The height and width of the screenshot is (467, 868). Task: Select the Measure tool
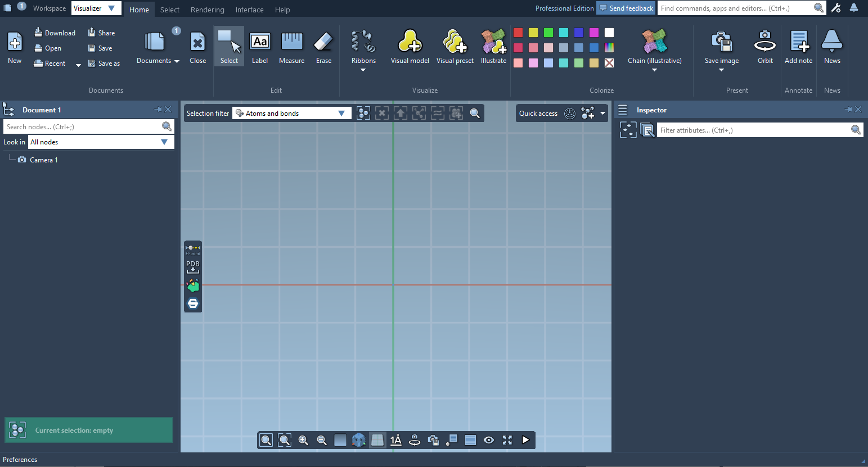(291, 47)
